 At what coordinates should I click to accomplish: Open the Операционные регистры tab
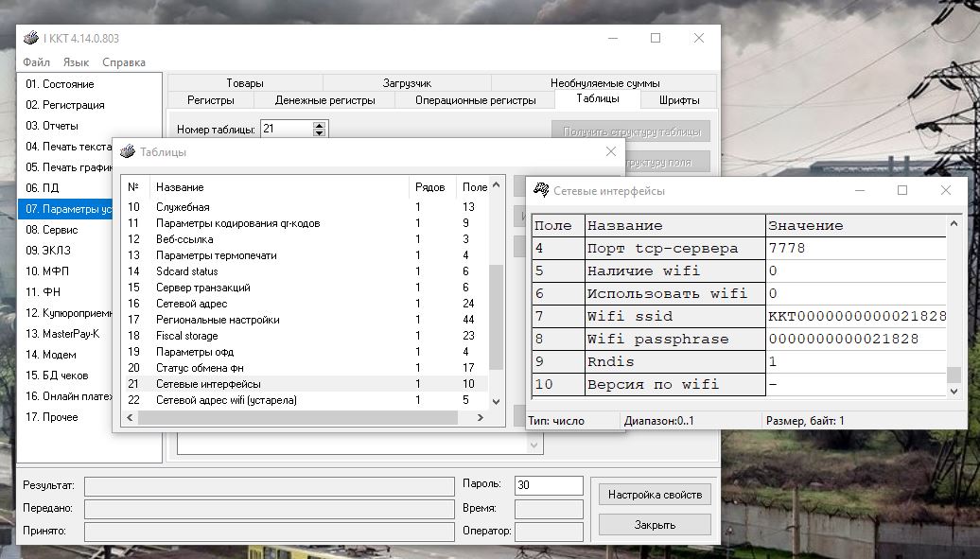click(475, 100)
